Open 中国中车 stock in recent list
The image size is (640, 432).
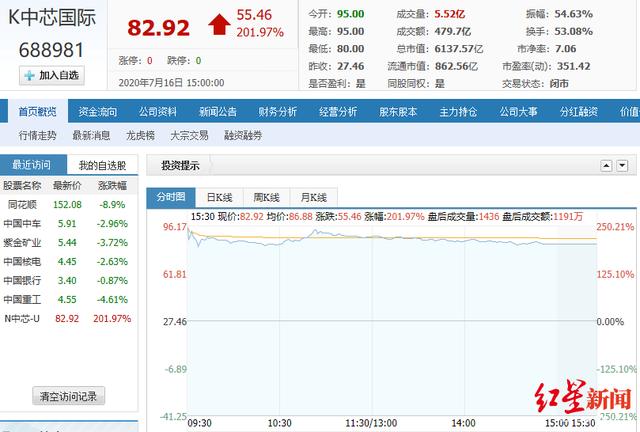click(x=22, y=224)
